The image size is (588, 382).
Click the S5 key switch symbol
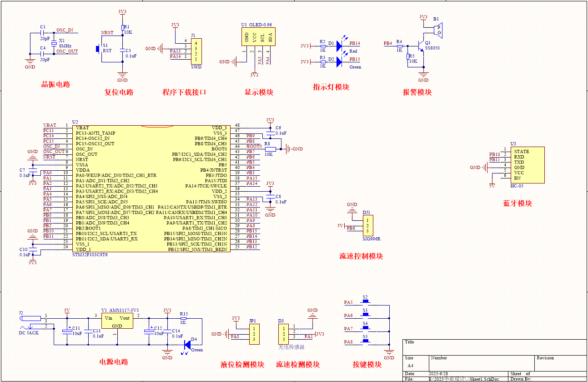[x=366, y=341]
